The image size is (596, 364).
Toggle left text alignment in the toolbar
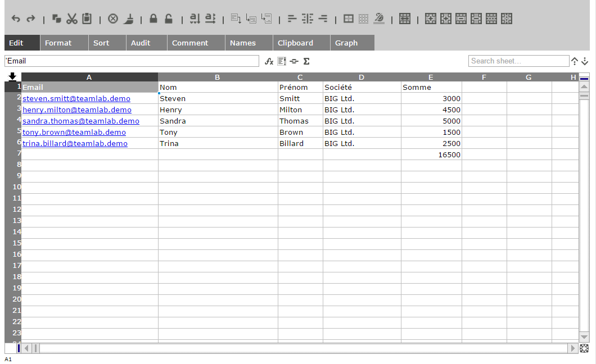(x=292, y=19)
